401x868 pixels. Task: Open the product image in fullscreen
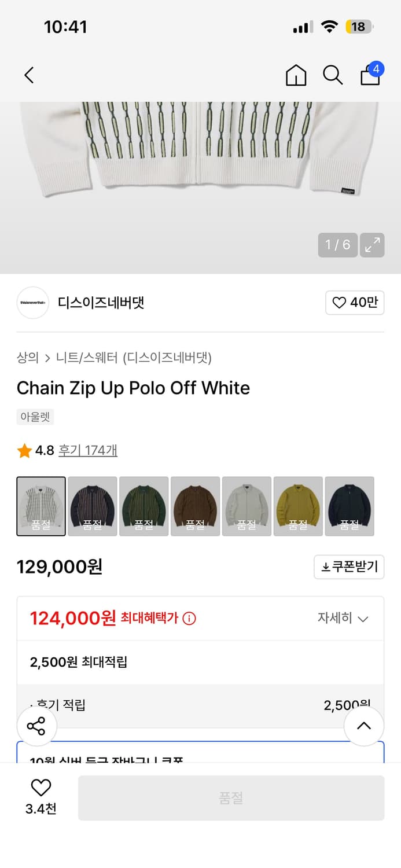coord(372,244)
